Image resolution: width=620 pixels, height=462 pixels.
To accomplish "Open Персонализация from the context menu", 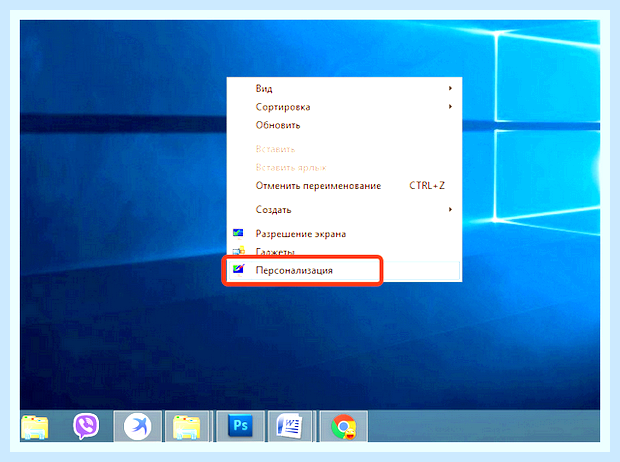I will tap(344, 270).
